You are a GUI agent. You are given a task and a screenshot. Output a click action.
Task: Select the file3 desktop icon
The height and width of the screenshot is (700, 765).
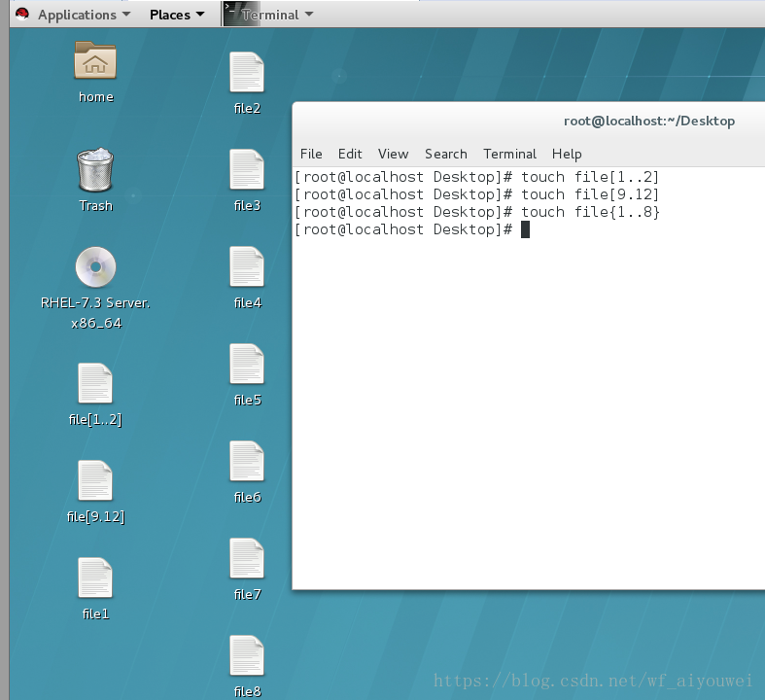point(247,169)
